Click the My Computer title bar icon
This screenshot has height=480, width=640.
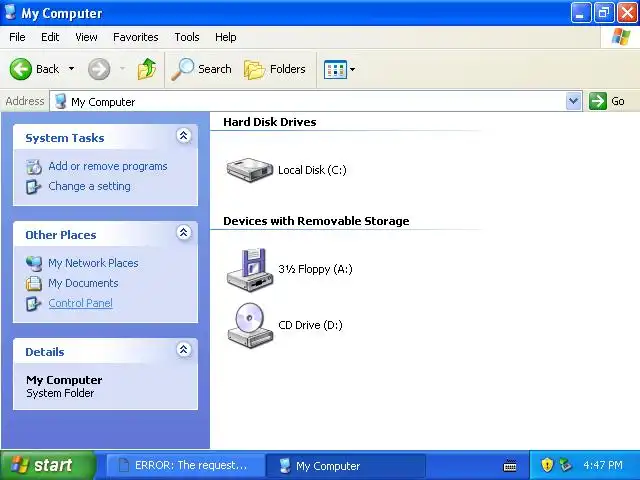(x=10, y=12)
